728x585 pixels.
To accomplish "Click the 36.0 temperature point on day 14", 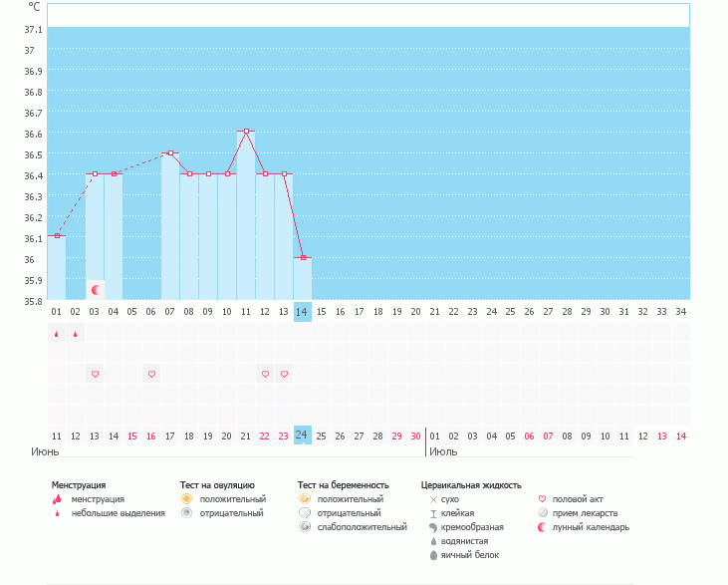I will pyautogui.click(x=303, y=258).
